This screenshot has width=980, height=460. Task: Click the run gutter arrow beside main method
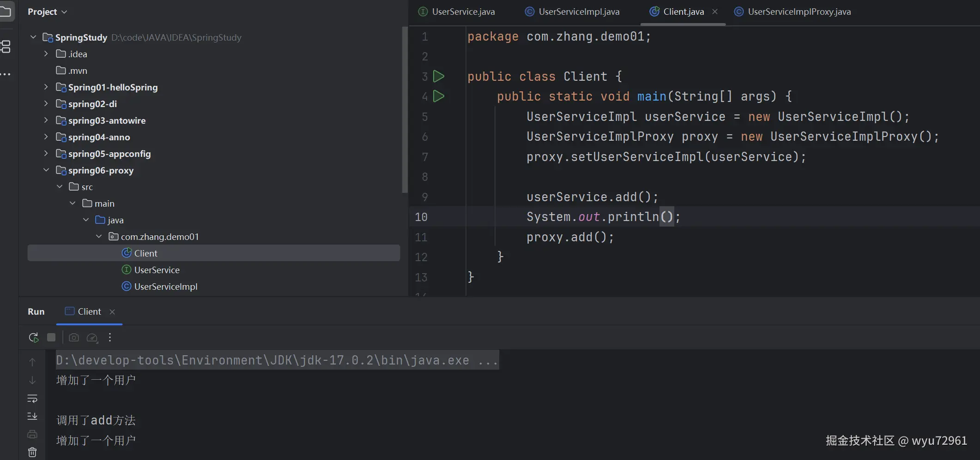tap(439, 96)
